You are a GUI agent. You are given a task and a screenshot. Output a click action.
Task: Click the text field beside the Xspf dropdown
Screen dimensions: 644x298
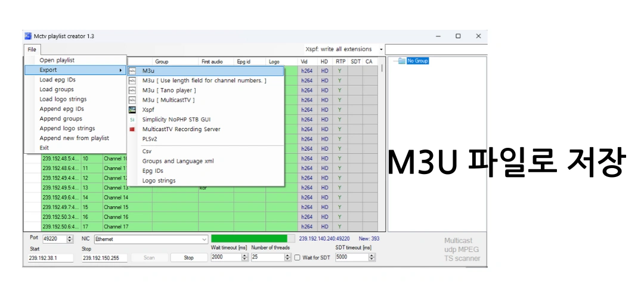coord(436,49)
